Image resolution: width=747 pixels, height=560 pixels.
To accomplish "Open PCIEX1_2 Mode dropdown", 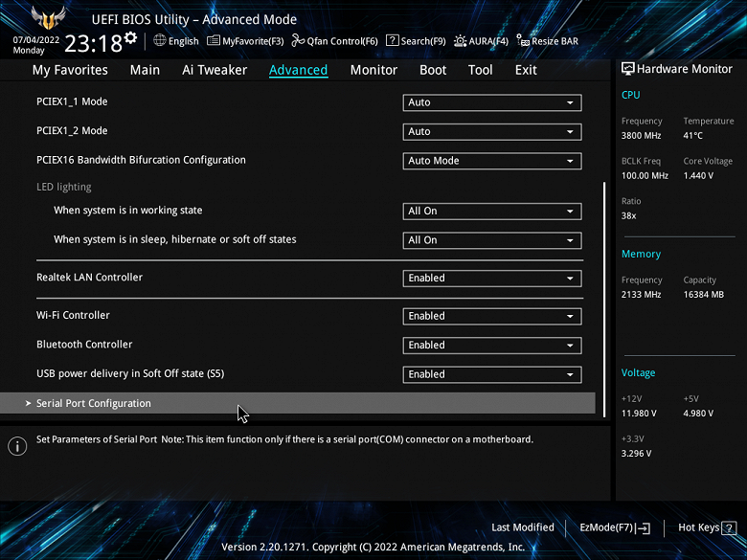I will [492, 131].
